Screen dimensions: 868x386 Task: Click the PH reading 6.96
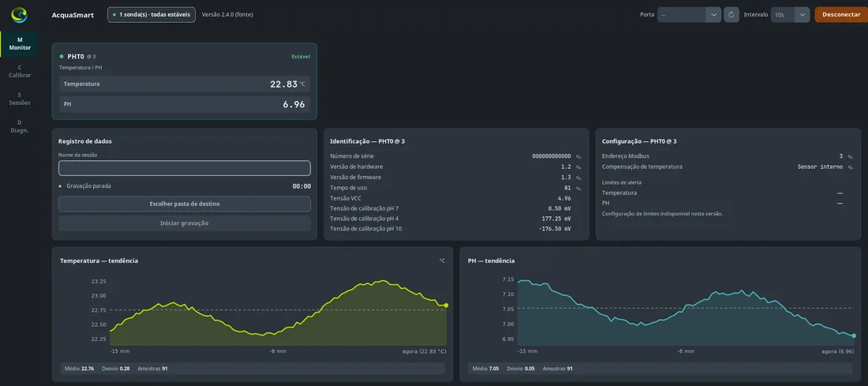pyautogui.click(x=294, y=104)
